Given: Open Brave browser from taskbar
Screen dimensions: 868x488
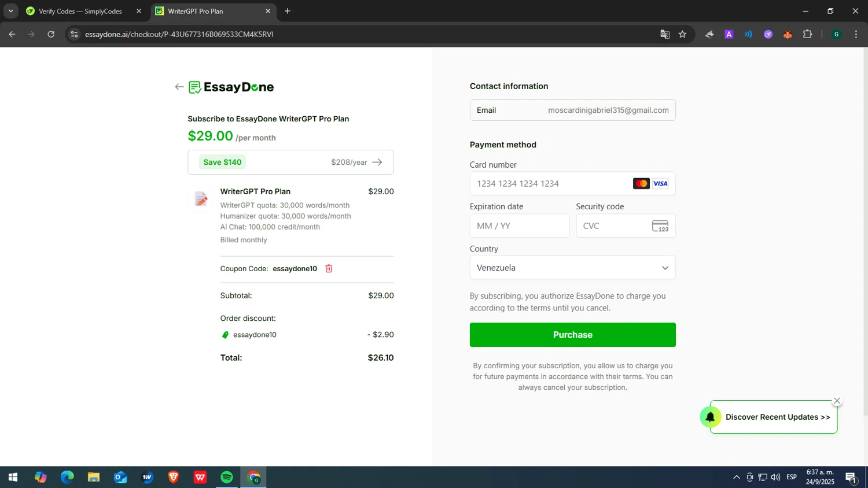Looking at the screenshot, I should [x=174, y=477].
